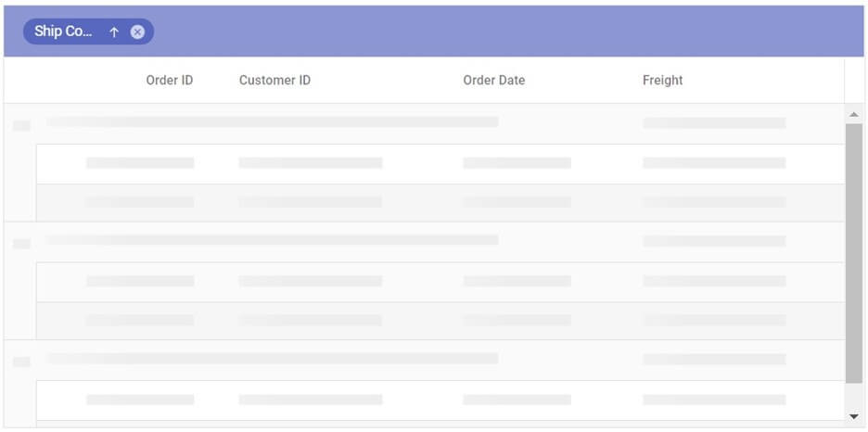Image resolution: width=868 pixels, height=432 pixels.
Task: Click the vertical scrollbar thumb
Action: pyautogui.click(x=853, y=250)
